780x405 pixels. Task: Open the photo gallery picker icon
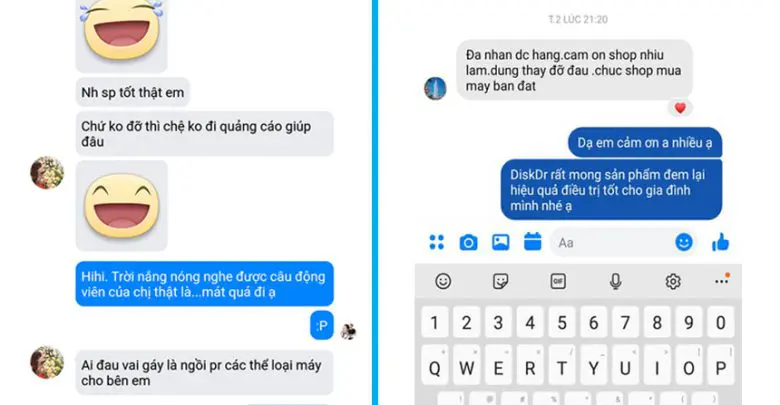click(500, 242)
